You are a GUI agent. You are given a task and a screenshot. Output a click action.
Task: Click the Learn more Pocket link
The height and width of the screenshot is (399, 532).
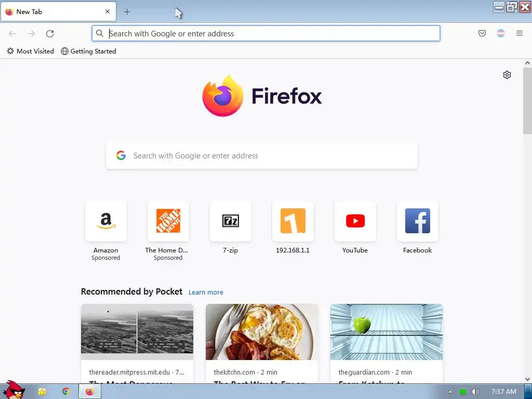[x=206, y=292]
